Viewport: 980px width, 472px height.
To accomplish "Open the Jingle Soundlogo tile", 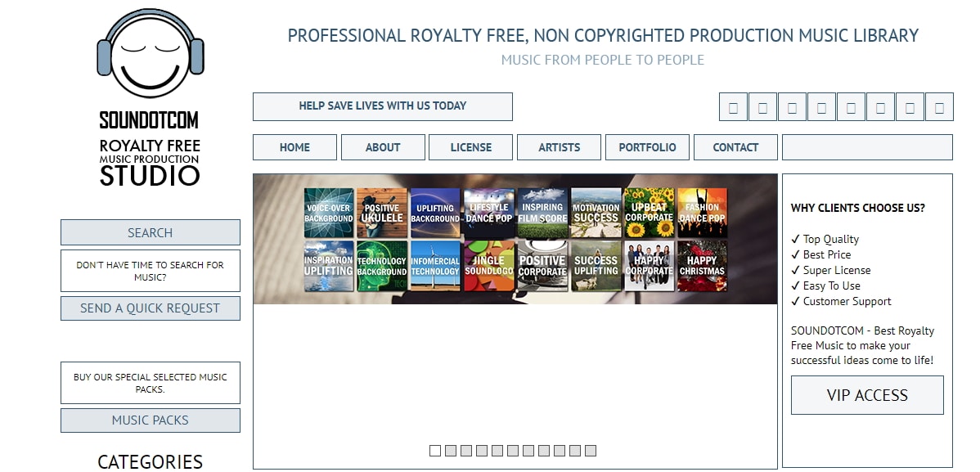I will 488,266.
